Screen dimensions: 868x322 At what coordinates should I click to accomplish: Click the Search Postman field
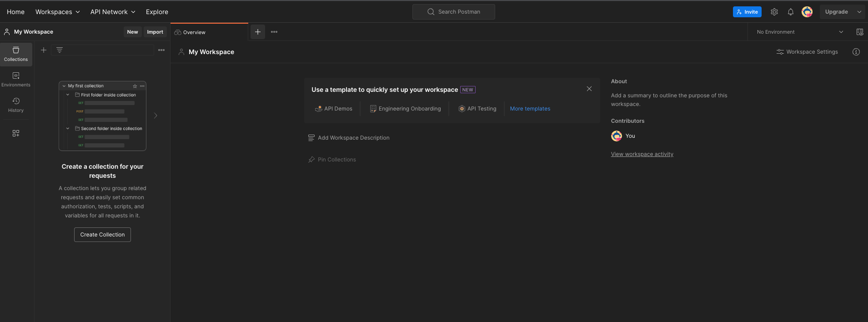tap(454, 12)
